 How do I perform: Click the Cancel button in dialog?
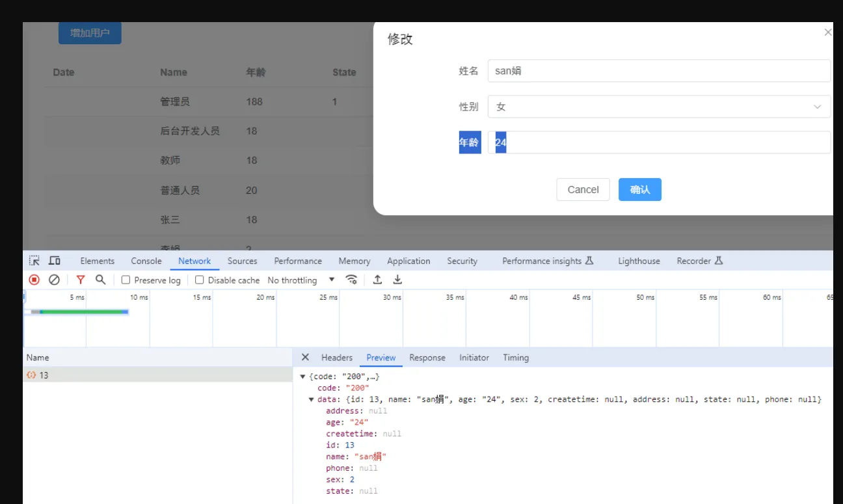583,190
